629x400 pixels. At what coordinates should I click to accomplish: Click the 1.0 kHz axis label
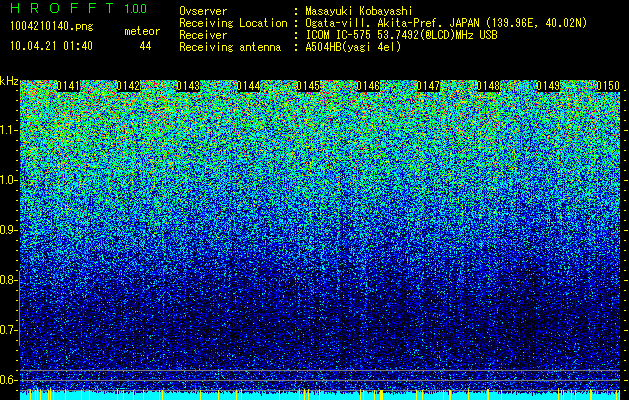pos(8,180)
